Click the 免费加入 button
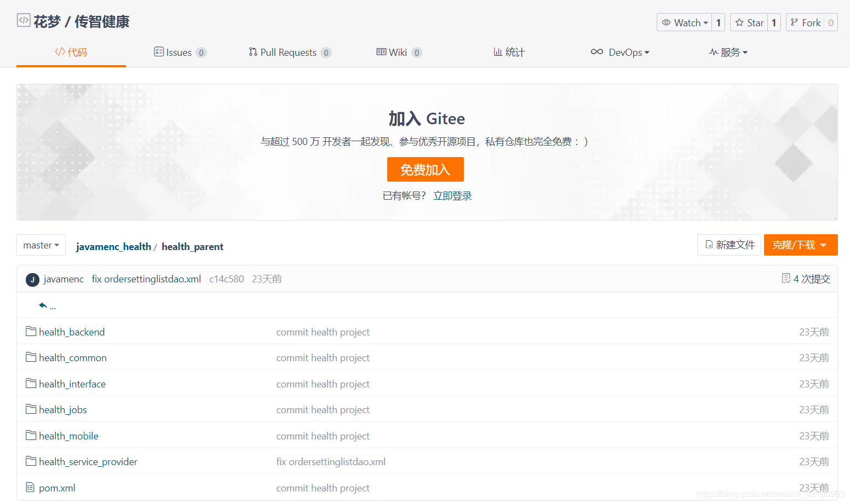This screenshot has height=504, width=850. 426,170
